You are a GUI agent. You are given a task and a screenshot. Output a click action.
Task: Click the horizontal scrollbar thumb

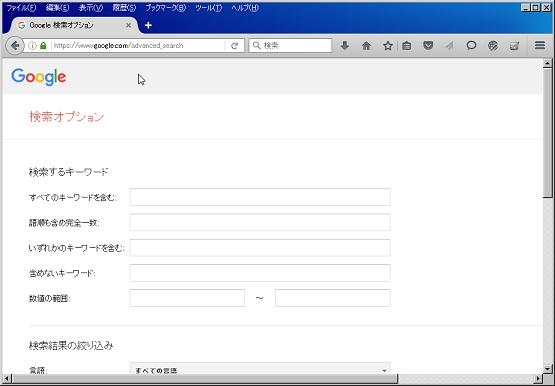[205, 379]
